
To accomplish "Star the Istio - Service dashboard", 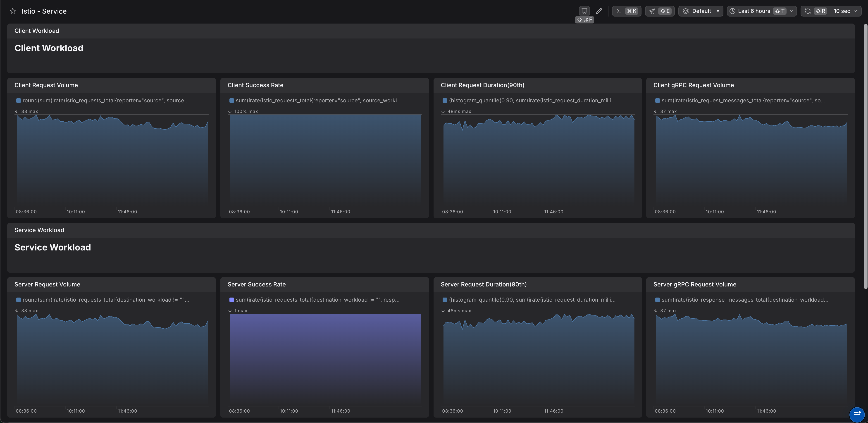I will pos(12,11).
